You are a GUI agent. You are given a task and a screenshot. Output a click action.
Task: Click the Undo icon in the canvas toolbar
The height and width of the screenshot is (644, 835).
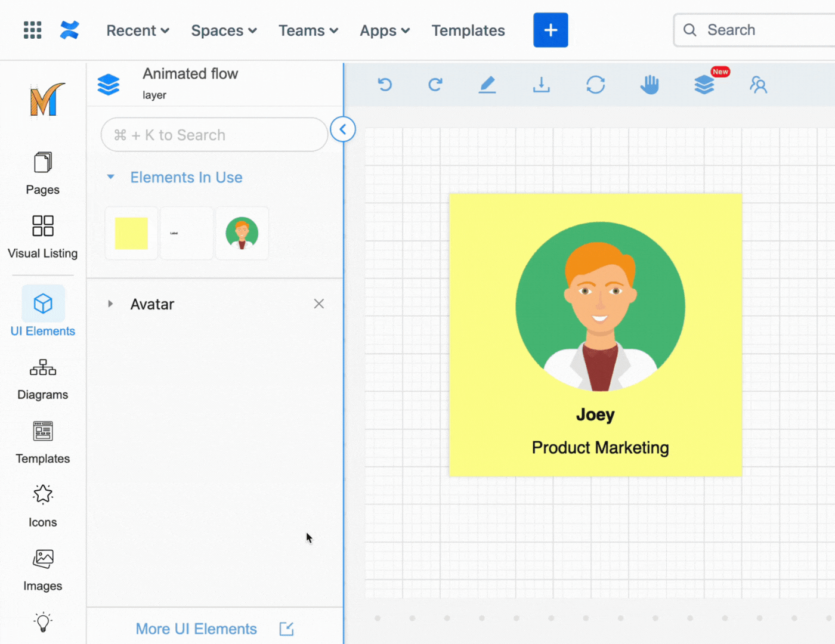[385, 85]
